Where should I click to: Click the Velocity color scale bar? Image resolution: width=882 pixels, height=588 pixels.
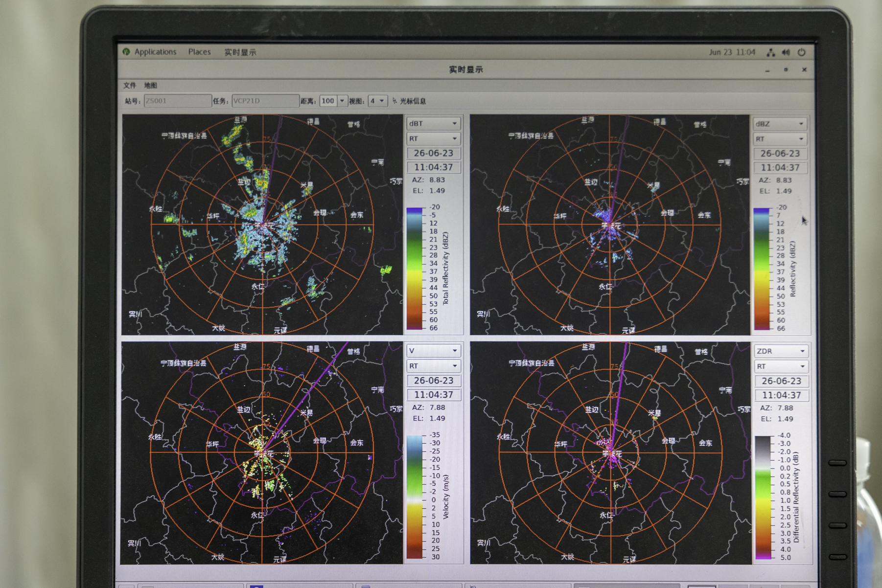click(415, 497)
